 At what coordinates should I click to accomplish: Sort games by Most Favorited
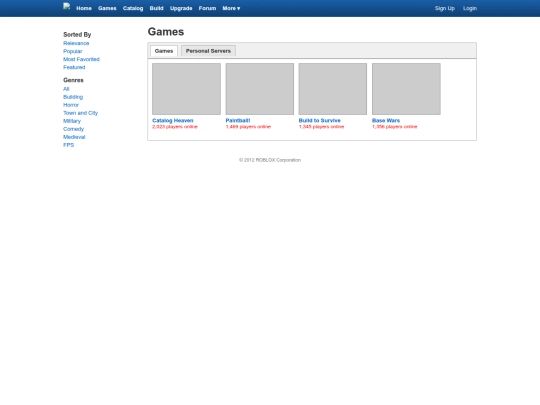(81, 59)
